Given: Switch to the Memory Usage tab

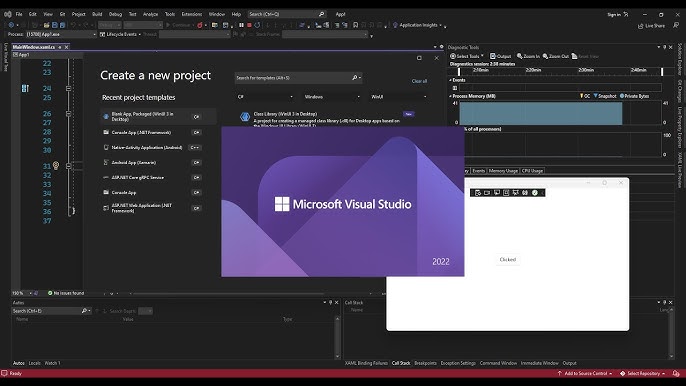Looking at the screenshot, I should (503, 171).
